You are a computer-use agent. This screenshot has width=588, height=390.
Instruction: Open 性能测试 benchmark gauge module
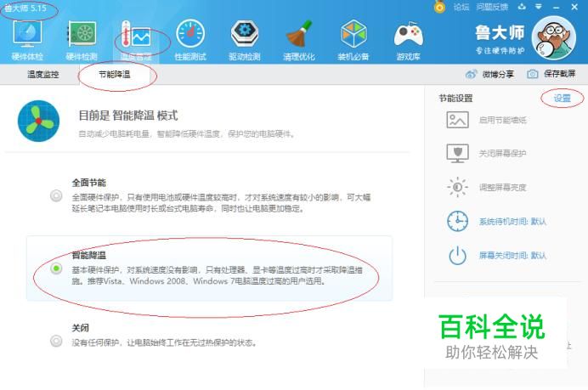(x=190, y=41)
